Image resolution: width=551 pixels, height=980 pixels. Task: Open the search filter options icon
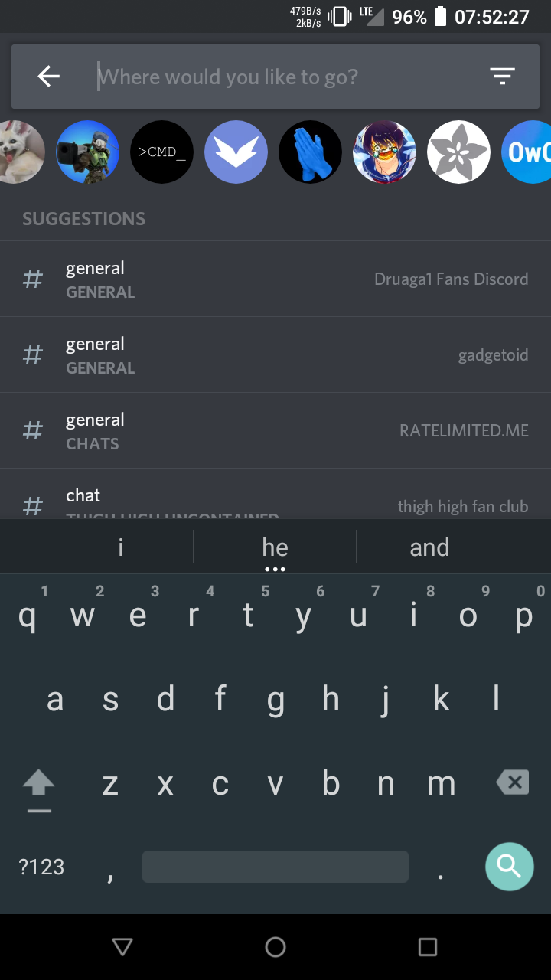pyautogui.click(x=502, y=77)
